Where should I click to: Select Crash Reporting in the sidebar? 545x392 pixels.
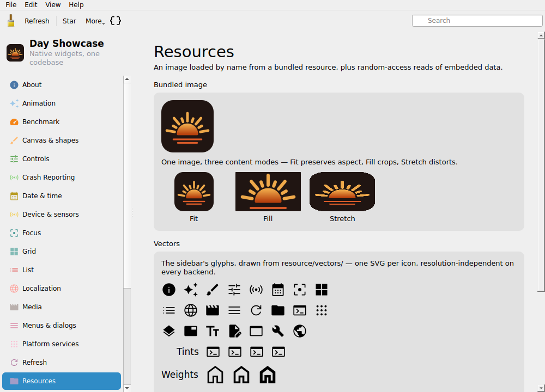(x=62, y=177)
